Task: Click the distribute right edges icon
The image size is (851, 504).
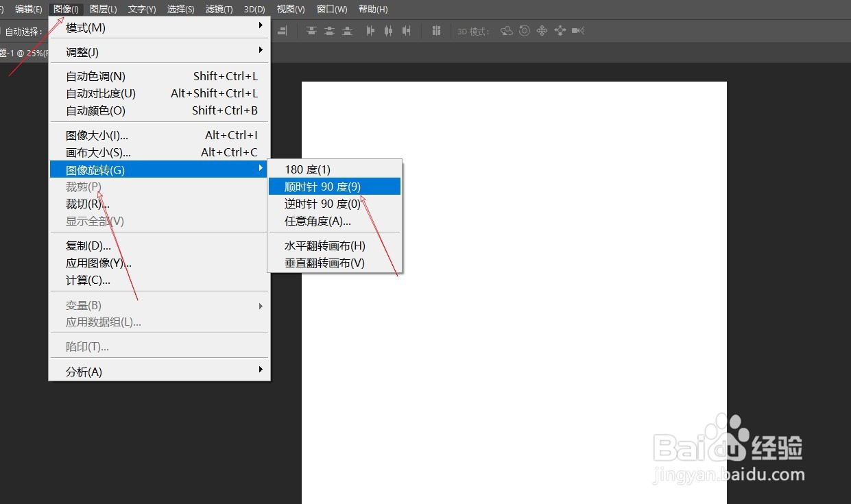Action: [407, 31]
